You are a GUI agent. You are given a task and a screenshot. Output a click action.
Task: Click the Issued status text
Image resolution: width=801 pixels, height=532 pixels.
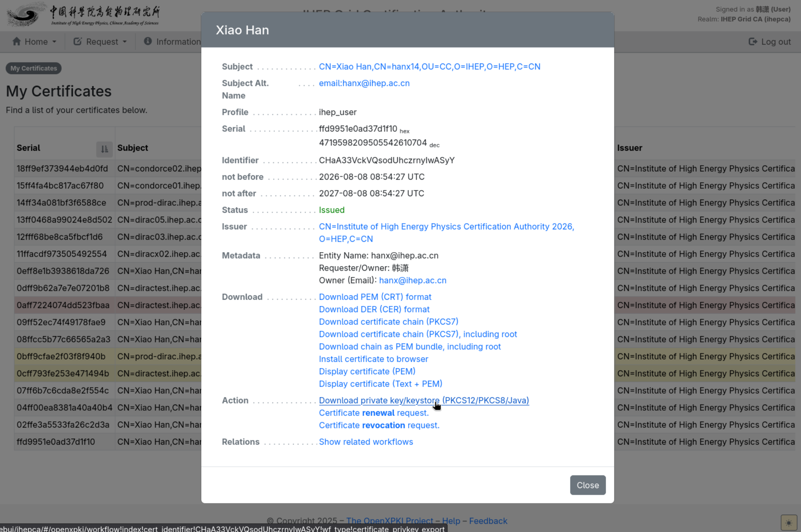click(332, 210)
